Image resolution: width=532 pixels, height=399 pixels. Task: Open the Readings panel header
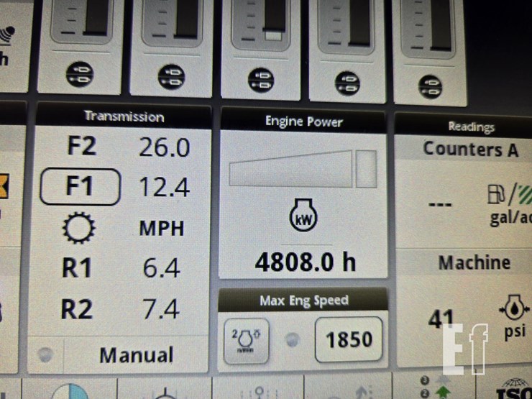471,127
